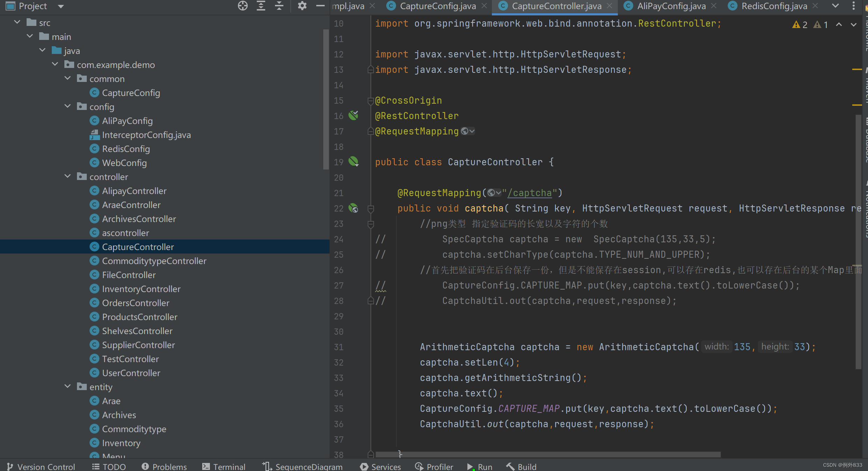The image size is (868, 471).
Task: Expand all nodes in the Project tree
Action: click(261, 6)
